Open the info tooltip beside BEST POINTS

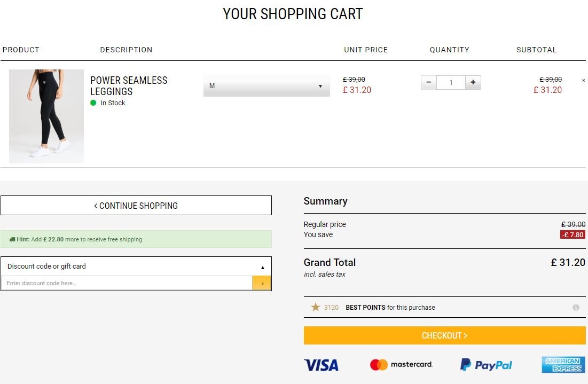[x=576, y=307]
